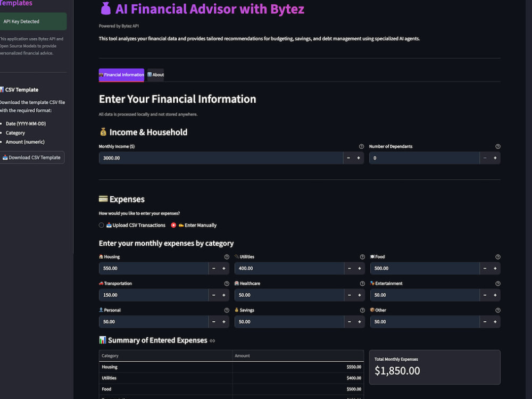Click the Utilities field help icon
532x399 pixels.
click(362, 257)
